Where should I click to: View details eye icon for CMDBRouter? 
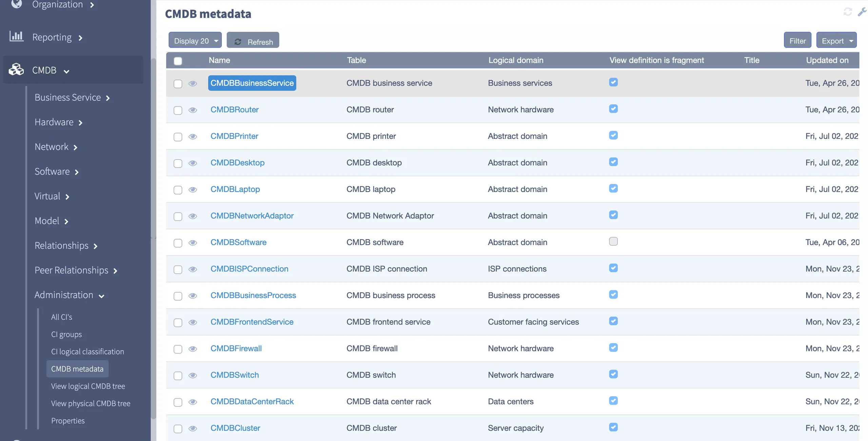[x=193, y=110]
